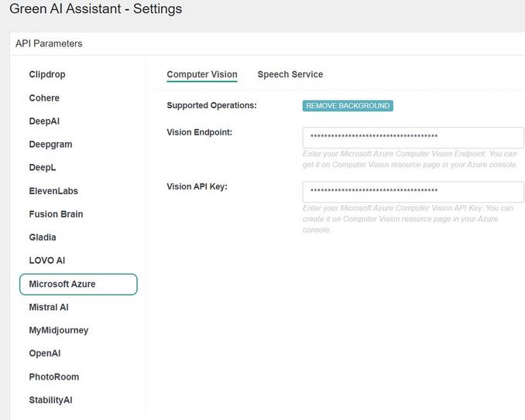Click the Vision Endpoint help description

coord(410,159)
